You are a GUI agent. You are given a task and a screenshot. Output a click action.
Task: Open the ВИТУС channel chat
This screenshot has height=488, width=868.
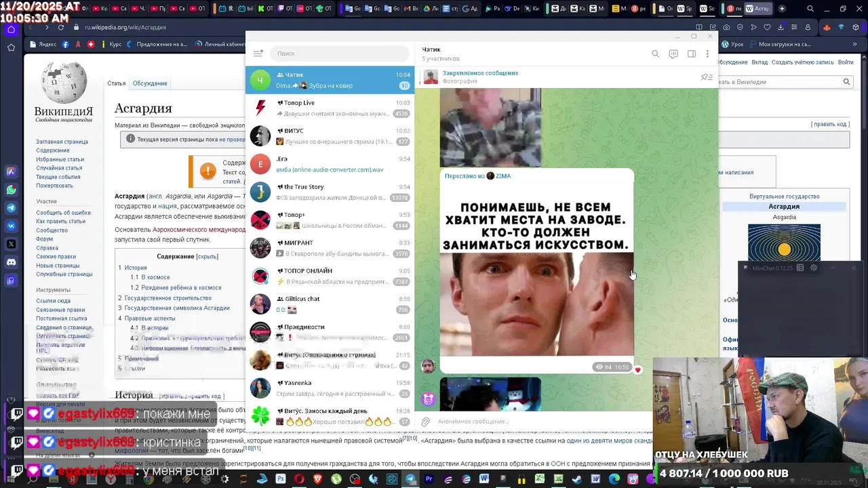[x=330, y=136]
